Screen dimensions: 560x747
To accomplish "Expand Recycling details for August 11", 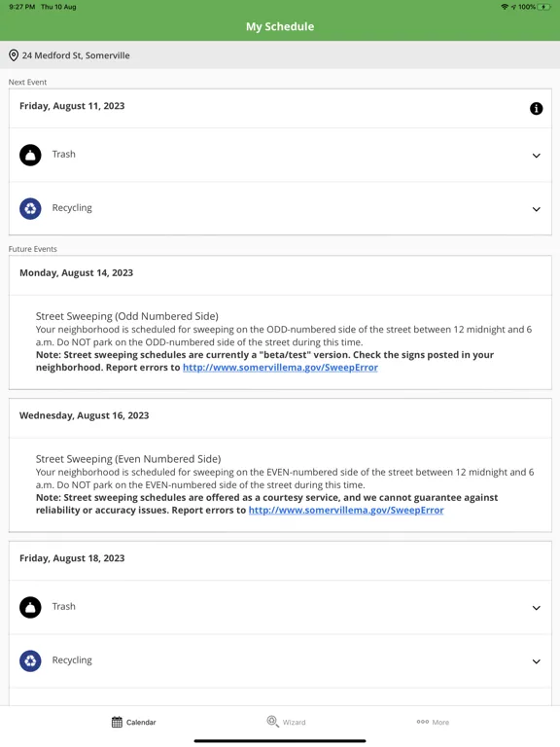I will 537,209.
